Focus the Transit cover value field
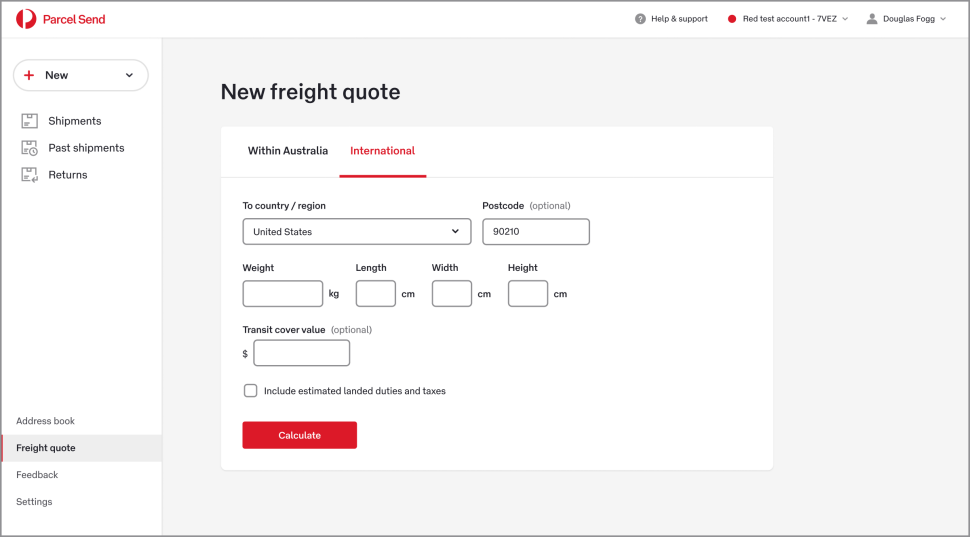The width and height of the screenshot is (970, 537). (x=301, y=353)
